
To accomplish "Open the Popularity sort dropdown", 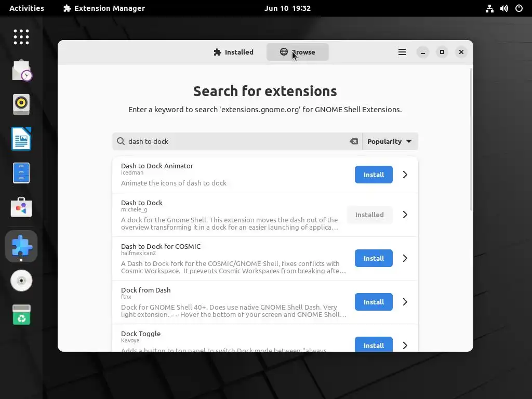I will [390, 141].
